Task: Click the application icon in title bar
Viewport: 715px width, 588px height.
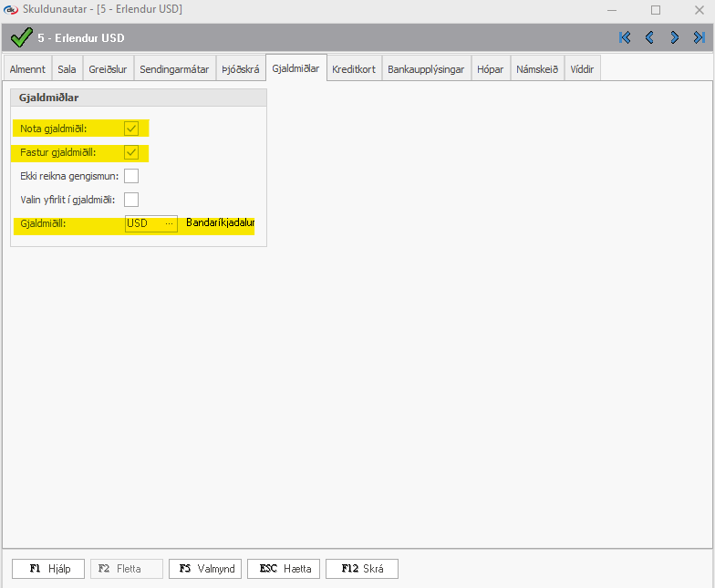Action: [11, 9]
